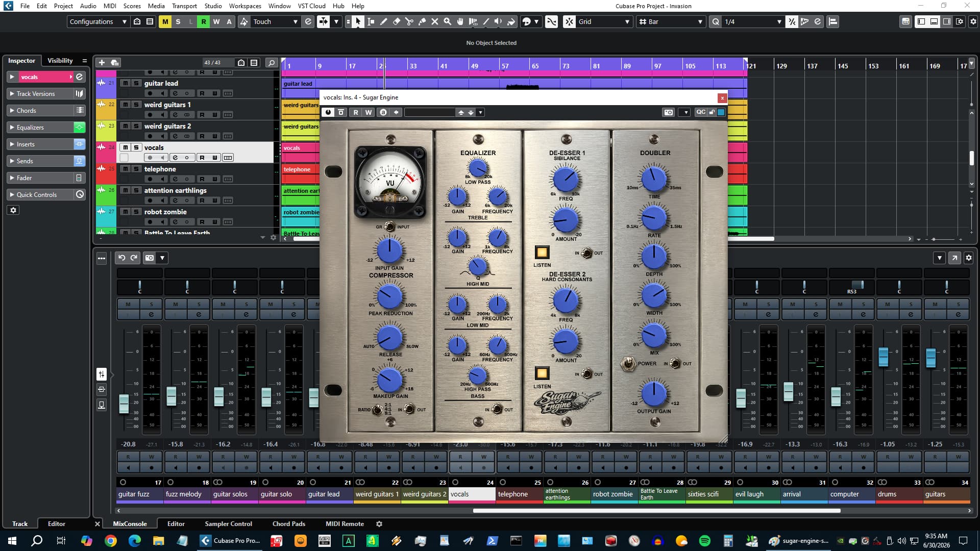Select the Play speaker tool
Screen dimensions: 980x551
pos(498,21)
